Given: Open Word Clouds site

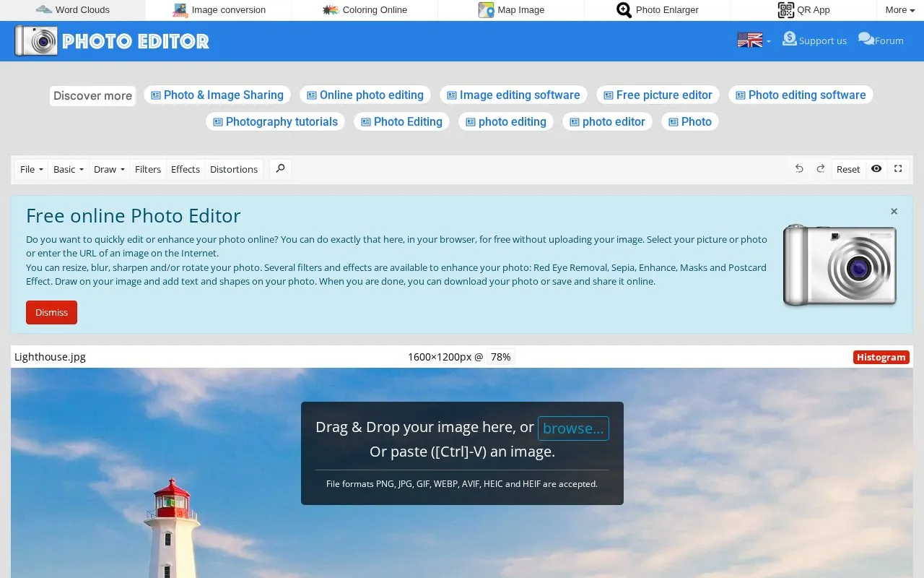Looking at the screenshot, I should click(x=73, y=10).
